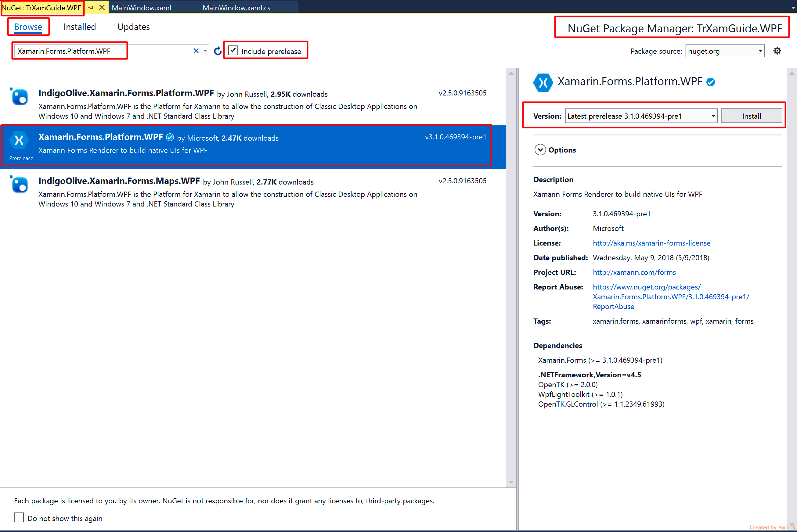Open the Version selection dropdown
This screenshot has width=797, height=532.
(x=641, y=116)
